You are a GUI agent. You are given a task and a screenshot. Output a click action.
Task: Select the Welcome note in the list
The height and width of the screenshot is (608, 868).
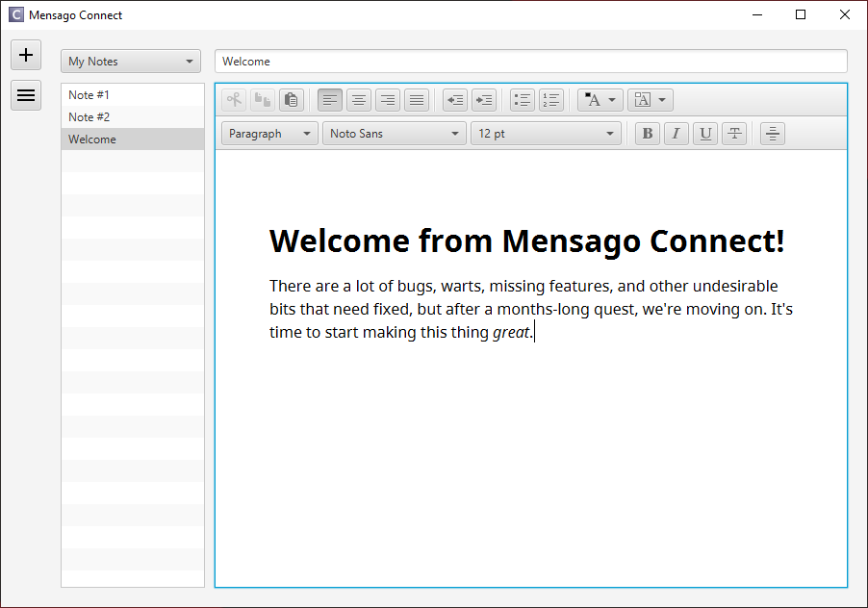[133, 139]
